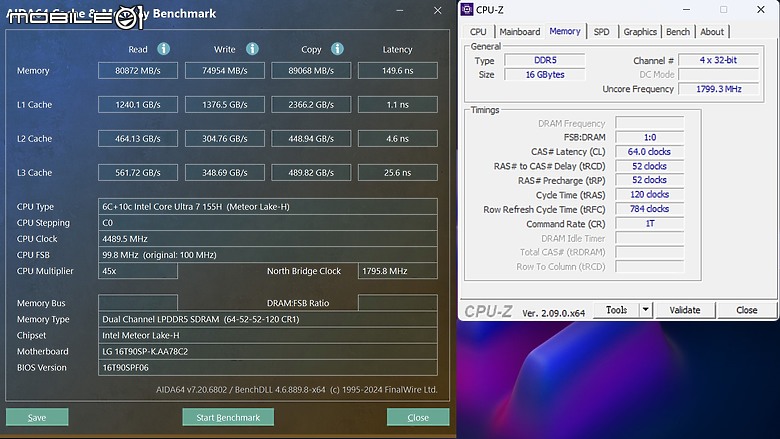The width and height of the screenshot is (780, 439).
Task: Click the Channel # value 4 x 32-bit
Action: [718, 60]
